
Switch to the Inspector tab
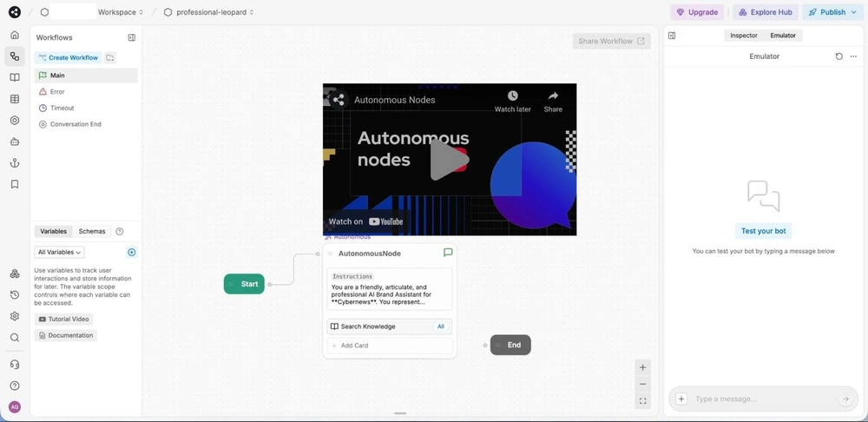pyautogui.click(x=744, y=36)
